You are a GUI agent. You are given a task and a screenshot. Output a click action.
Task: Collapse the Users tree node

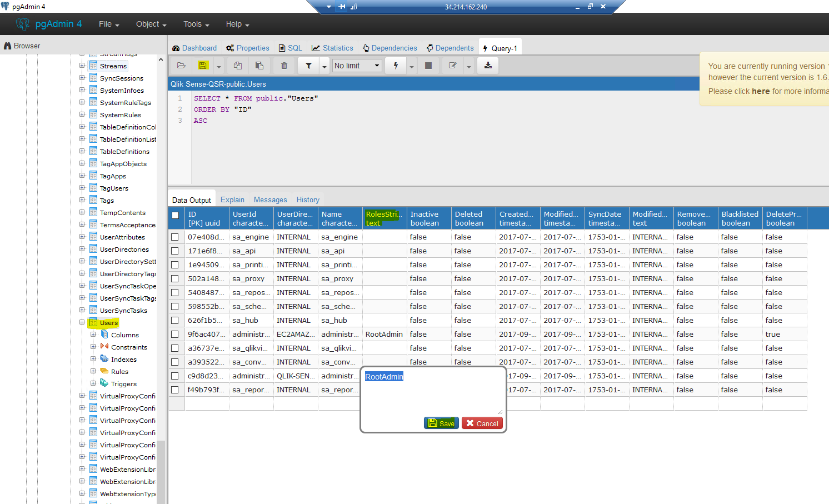pos(82,322)
